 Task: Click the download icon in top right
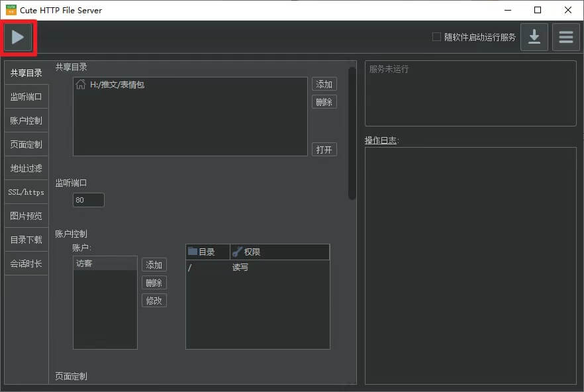[x=534, y=37]
